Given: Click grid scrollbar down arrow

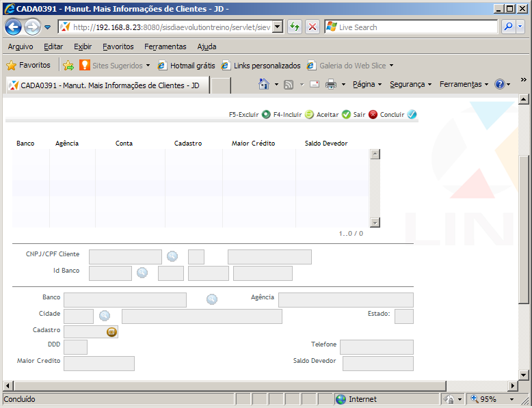Looking at the screenshot, I should pyautogui.click(x=375, y=223).
